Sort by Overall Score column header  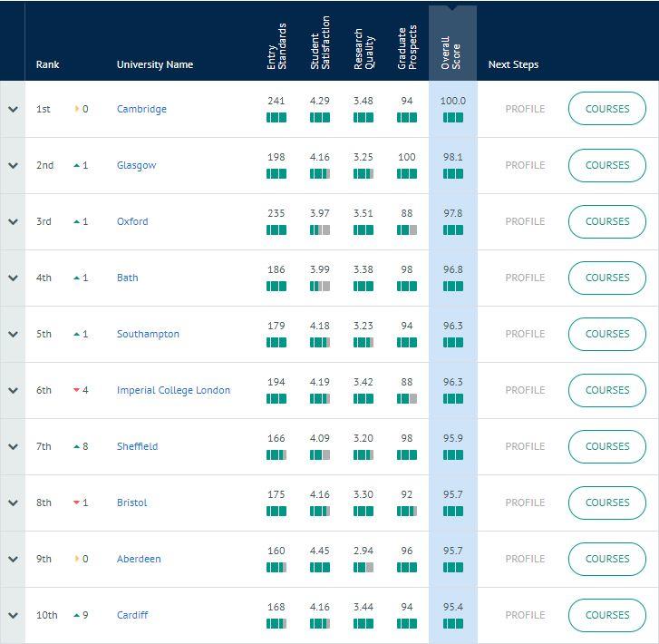pos(451,45)
